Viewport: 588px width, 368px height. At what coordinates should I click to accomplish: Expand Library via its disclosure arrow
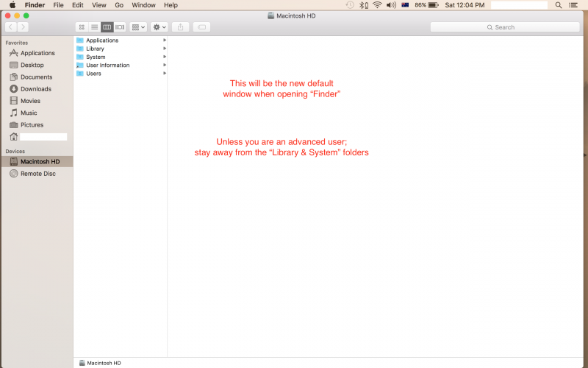pos(165,49)
